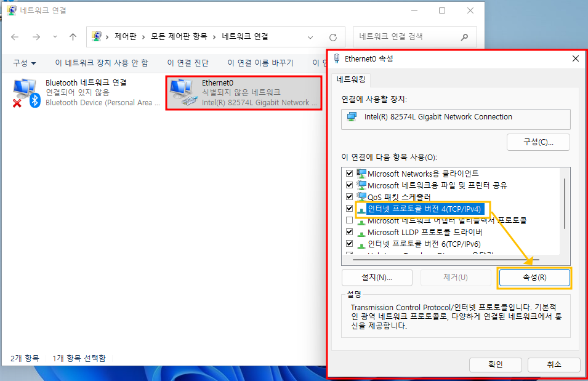Screen dimensions: 588x381
Task: Click Ethernet0 속성 dialog title icon
Action: point(337,58)
